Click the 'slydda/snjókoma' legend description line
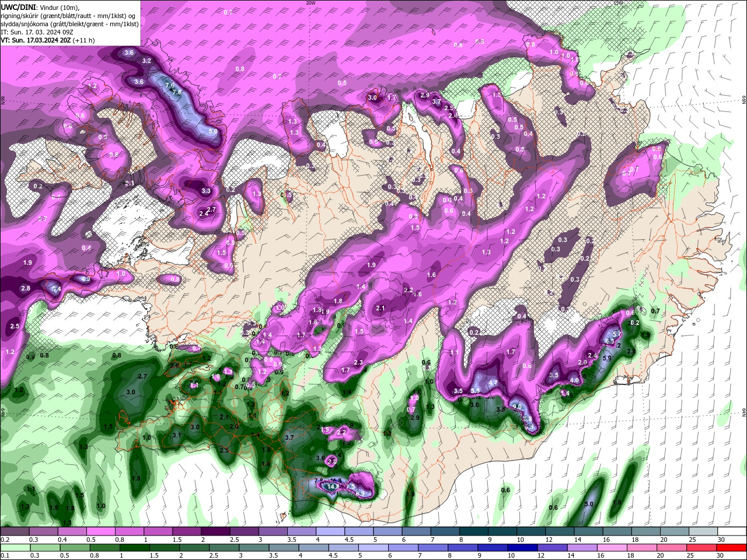The image size is (747, 560). (x=69, y=24)
